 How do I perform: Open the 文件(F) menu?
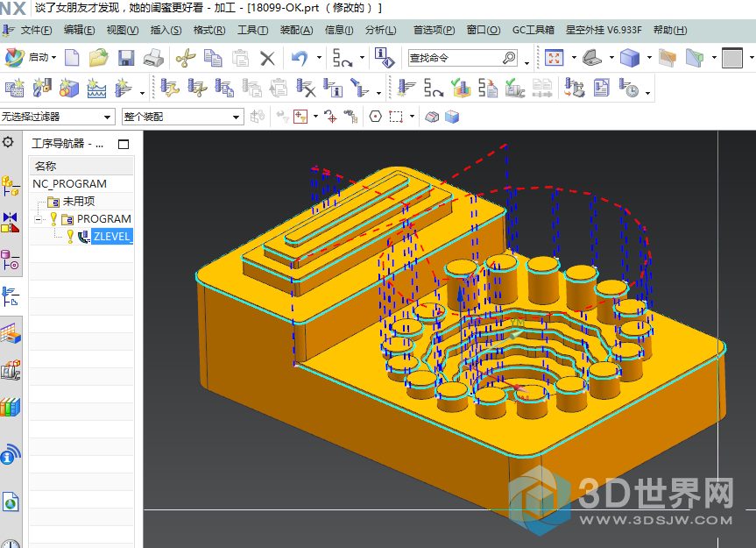(36, 30)
